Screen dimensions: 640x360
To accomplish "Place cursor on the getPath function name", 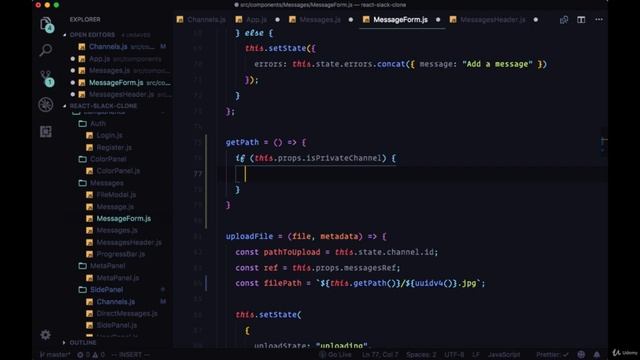I will click(x=242, y=142).
